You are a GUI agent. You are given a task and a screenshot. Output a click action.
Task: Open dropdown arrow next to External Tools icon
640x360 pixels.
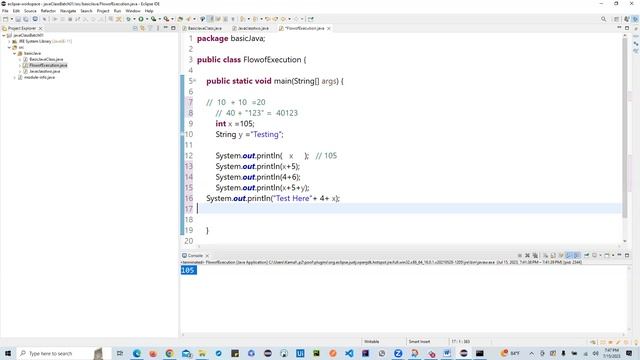[172, 19]
